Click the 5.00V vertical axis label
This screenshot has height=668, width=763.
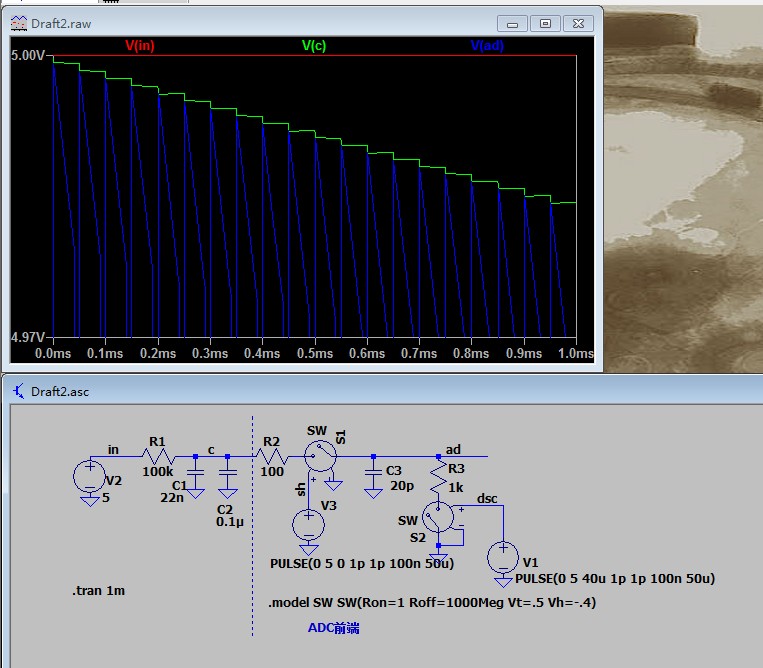[x=27, y=56]
